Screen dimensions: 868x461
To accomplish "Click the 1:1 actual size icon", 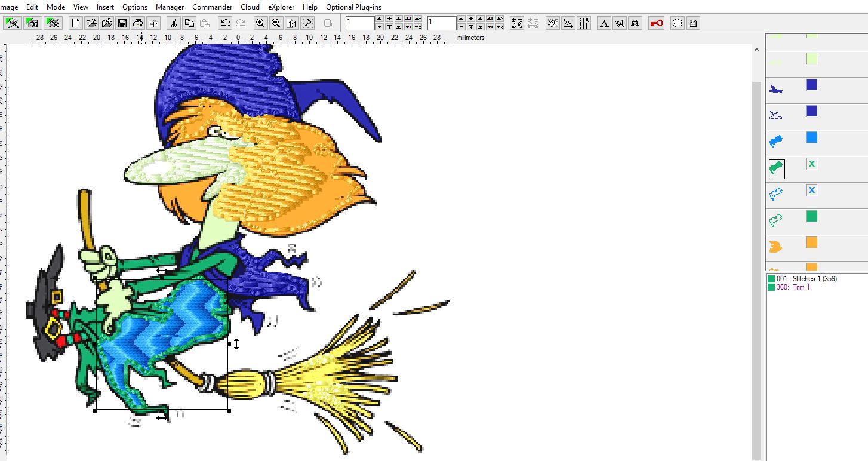I will [x=292, y=23].
